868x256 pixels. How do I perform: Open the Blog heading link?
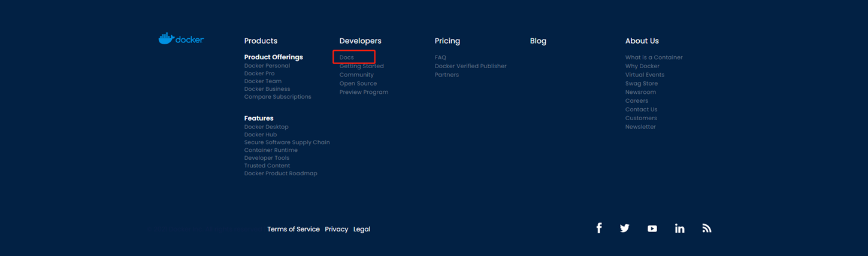[538, 41]
